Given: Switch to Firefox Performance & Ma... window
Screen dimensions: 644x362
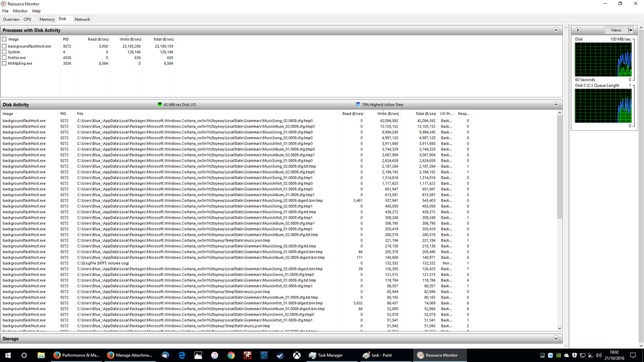Looking at the screenshot, I should pyautogui.click(x=76, y=356).
